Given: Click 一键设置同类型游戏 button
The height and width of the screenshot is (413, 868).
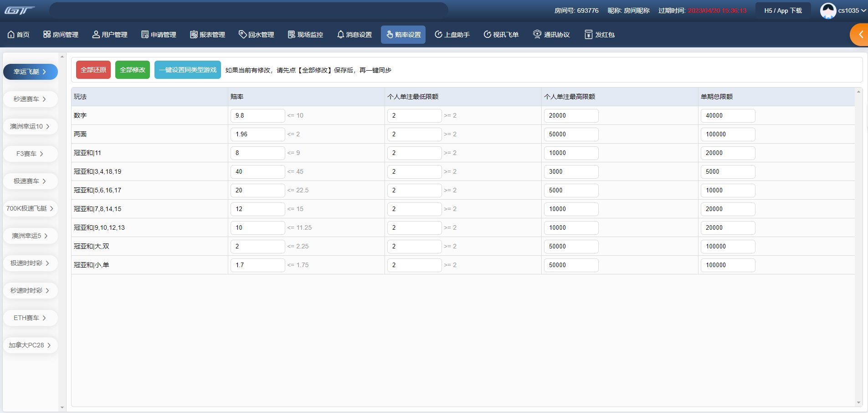Looking at the screenshot, I should 188,70.
